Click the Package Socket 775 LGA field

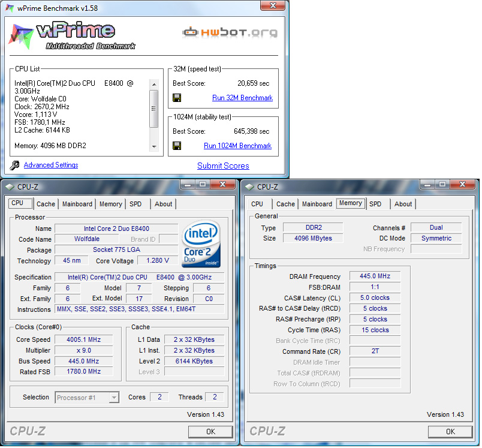coord(116,249)
